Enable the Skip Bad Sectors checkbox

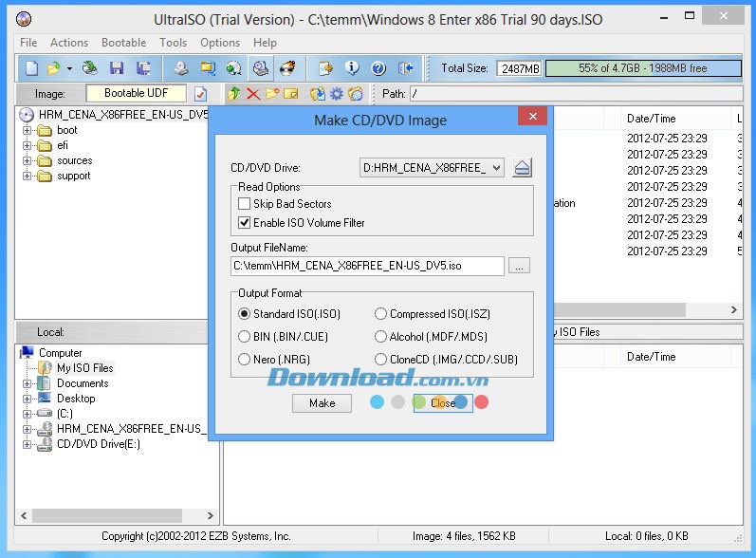[x=245, y=204]
